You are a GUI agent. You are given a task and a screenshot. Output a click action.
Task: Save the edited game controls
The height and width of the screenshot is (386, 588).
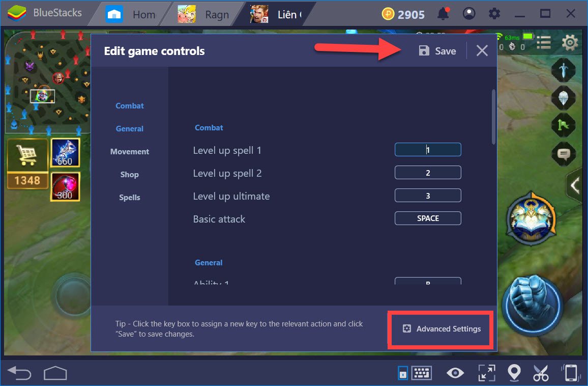coord(437,51)
